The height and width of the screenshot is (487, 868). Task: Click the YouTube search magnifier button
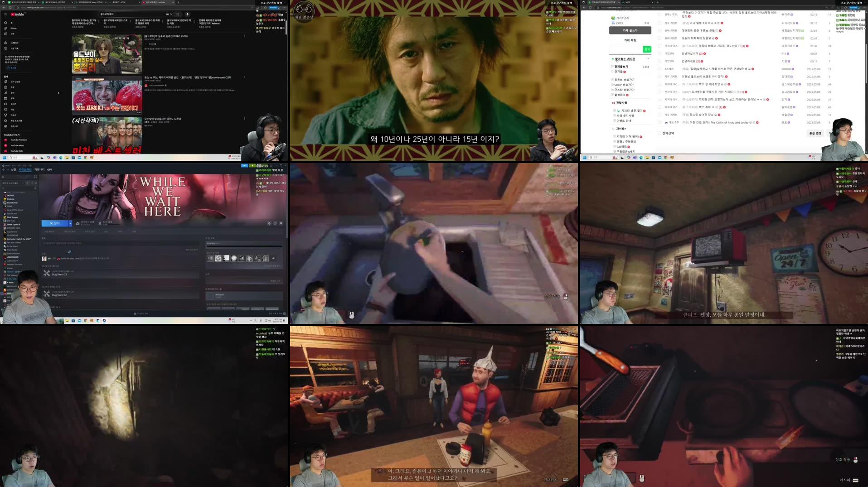click(178, 14)
